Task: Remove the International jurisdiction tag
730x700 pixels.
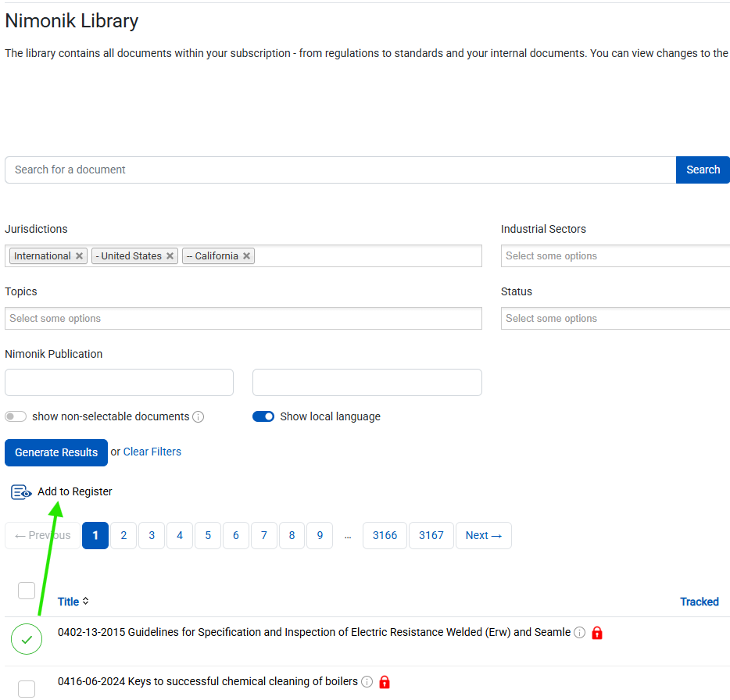Action: [79, 256]
